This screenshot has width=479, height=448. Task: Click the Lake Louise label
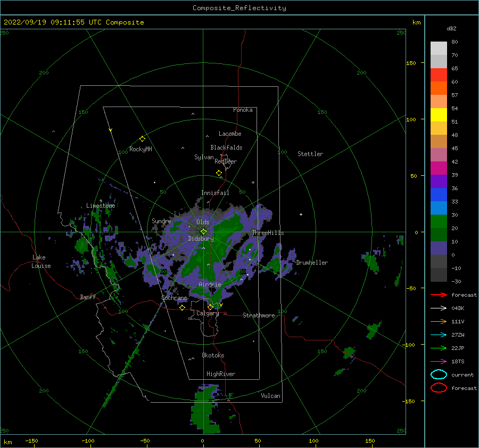coord(41,262)
